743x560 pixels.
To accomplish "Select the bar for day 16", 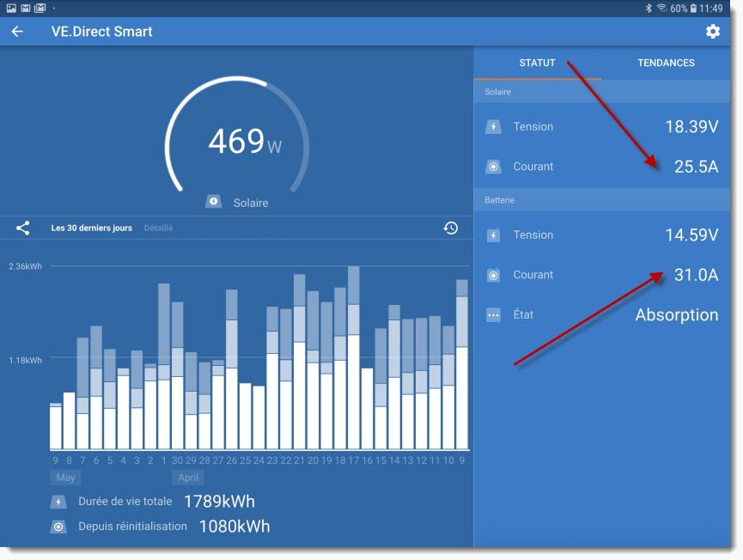I will pos(368,409).
